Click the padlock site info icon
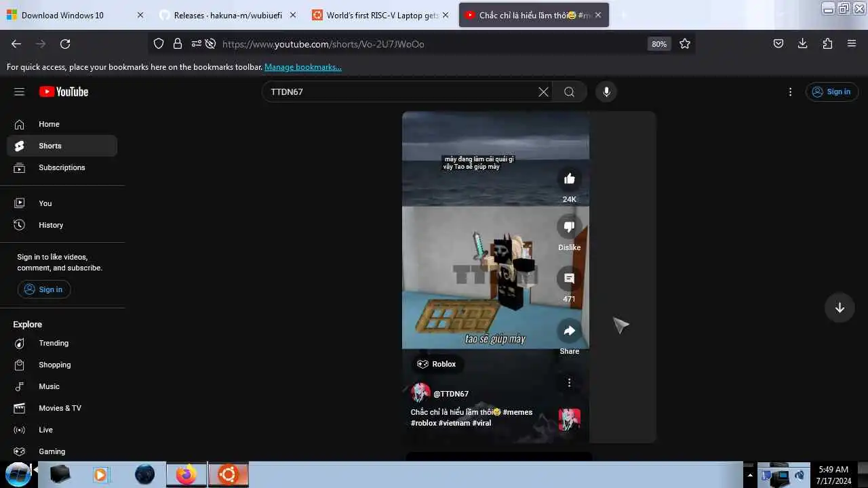Image resolution: width=868 pixels, height=488 pixels. click(x=178, y=43)
